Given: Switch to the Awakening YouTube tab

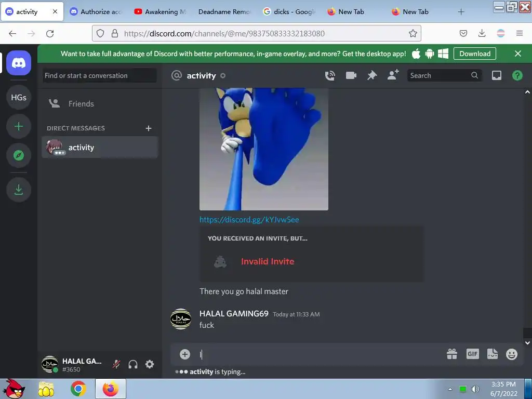Looking at the screenshot, I should [x=160, y=11].
